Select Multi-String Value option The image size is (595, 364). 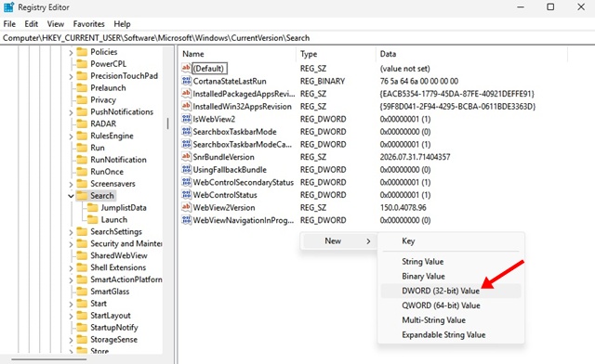point(451,320)
